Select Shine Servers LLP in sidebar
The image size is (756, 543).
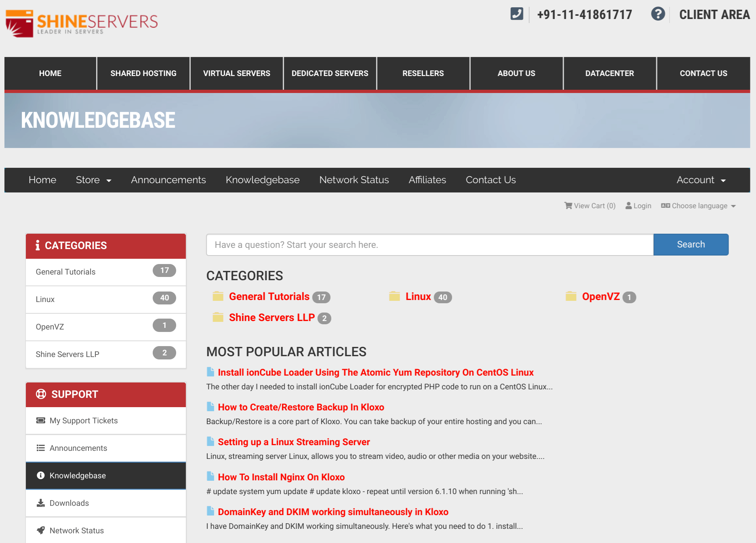pyautogui.click(x=106, y=354)
